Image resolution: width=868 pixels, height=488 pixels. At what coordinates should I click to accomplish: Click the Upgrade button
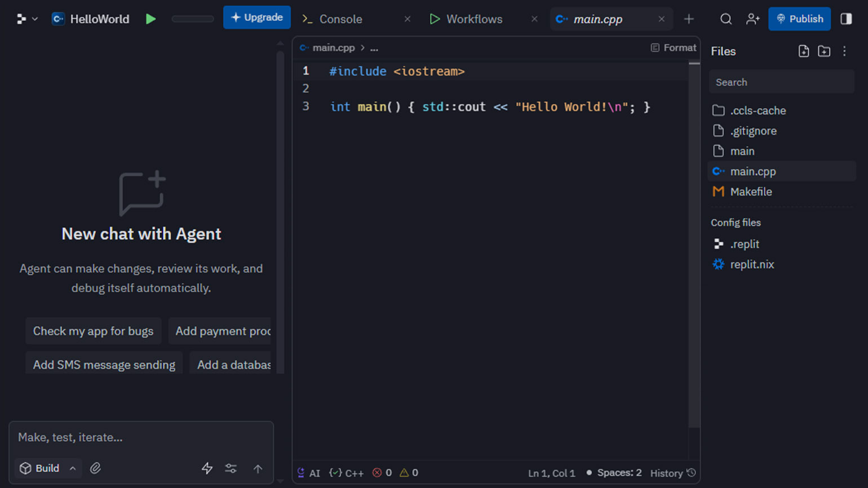(257, 17)
